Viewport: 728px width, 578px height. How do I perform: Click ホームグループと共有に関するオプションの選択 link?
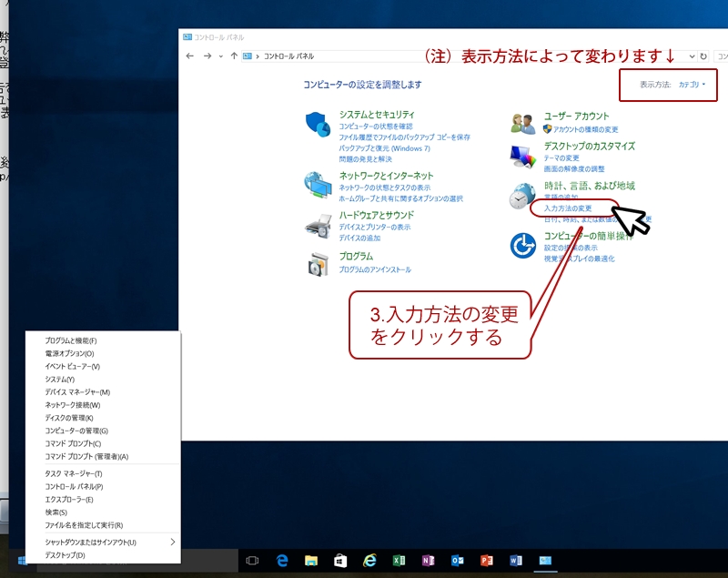400,198
